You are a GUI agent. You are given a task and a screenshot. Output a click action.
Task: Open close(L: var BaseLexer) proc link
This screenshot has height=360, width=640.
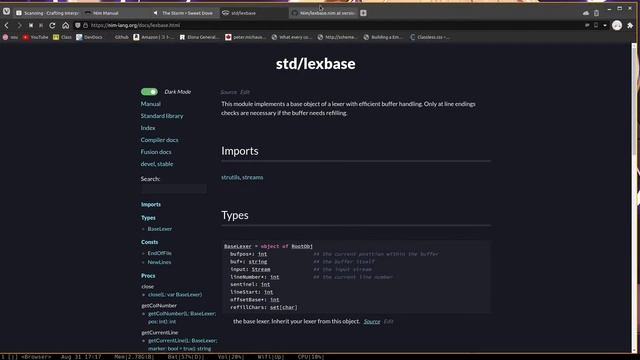point(175,294)
